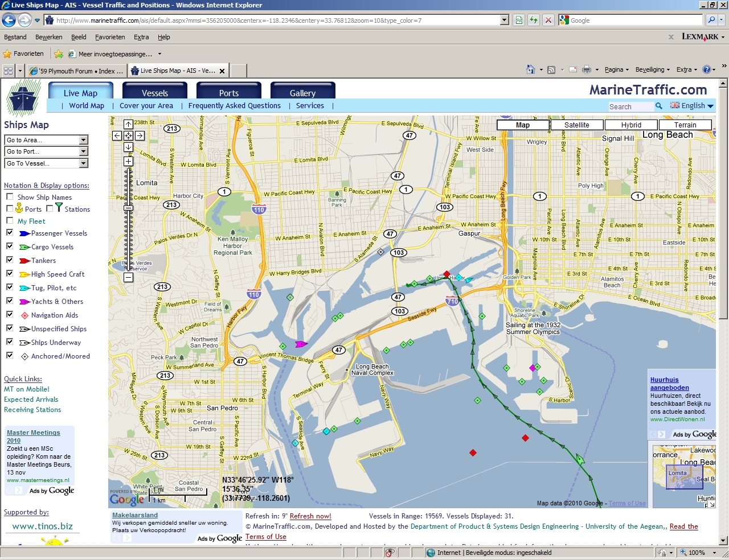The width and height of the screenshot is (729, 560).
Task: Click the Refresh now! link
Action: (x=310, y=516)
